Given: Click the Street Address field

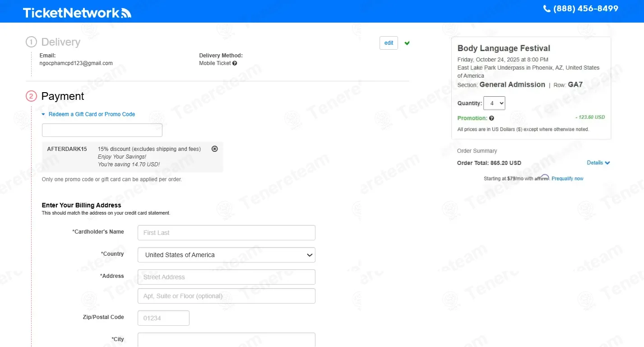Looking at the screenshot, I should click(227, 277).
